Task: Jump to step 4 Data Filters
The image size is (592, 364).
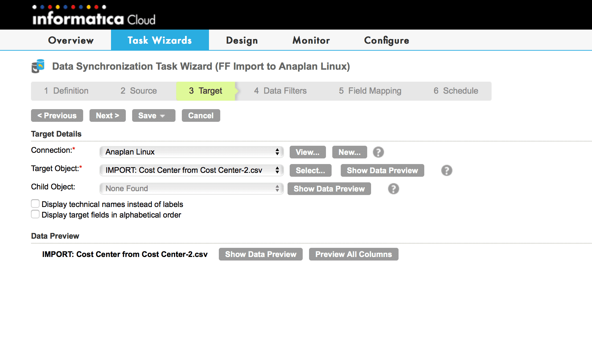Action: (x=280, y=91)
